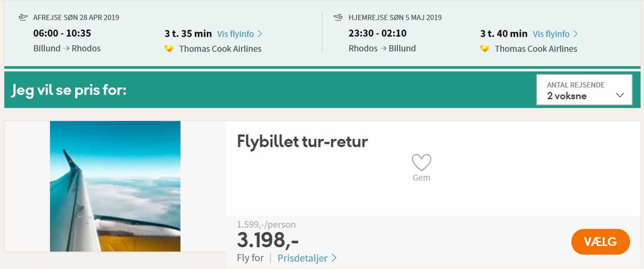Screen dimensions: 644x269
Task: Save the flight with the Gem heart icon
Action: (x=421, y=162)
